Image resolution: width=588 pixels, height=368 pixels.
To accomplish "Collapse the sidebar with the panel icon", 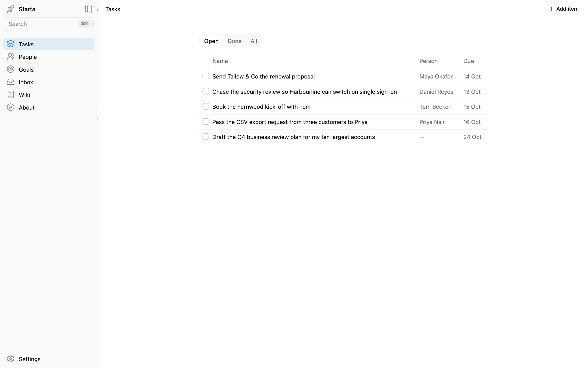I will click(x=88, y=9).
